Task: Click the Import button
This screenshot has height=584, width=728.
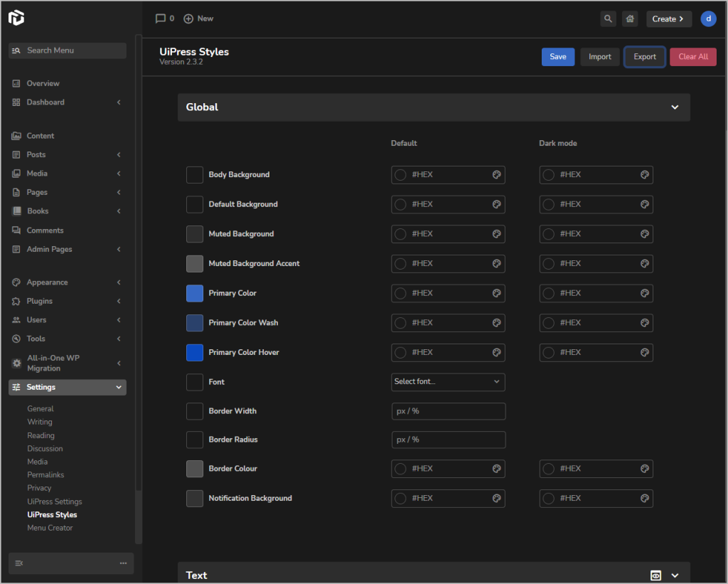Action: pos(599,57)
